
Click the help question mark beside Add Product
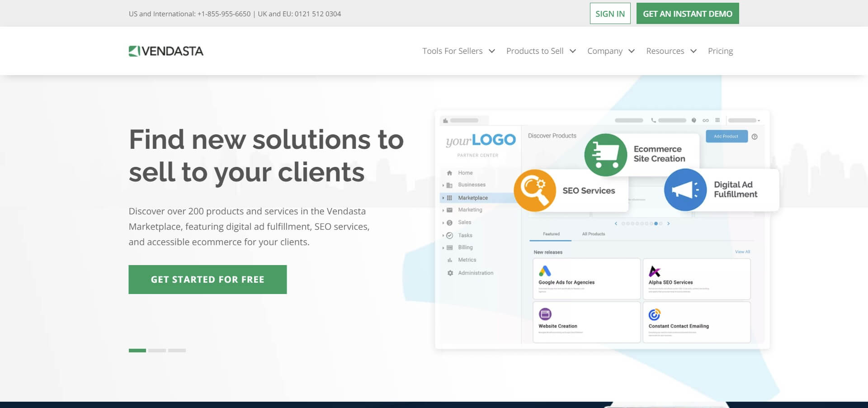[755, 137]
